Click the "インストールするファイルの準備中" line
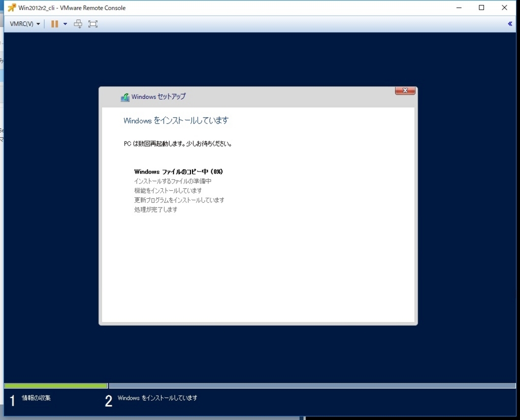The height and width of the screenshot is (420, 520). click(173, 181)
